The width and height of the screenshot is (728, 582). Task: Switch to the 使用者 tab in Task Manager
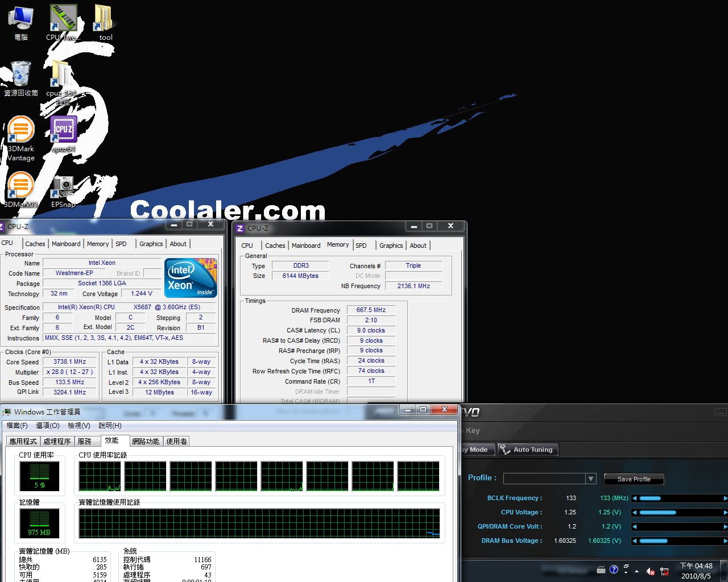(177, 442)
